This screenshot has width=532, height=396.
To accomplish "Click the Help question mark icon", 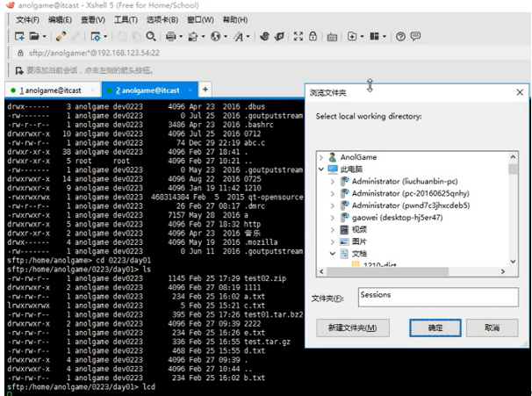I will (x=400, y=36).
